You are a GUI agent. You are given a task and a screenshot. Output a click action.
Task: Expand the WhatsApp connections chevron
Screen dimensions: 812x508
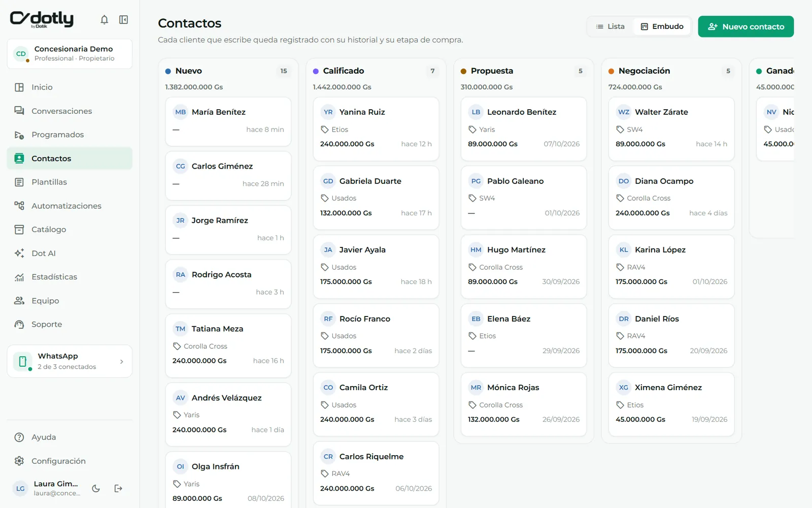pyautogui.click(x=121, y=362)
